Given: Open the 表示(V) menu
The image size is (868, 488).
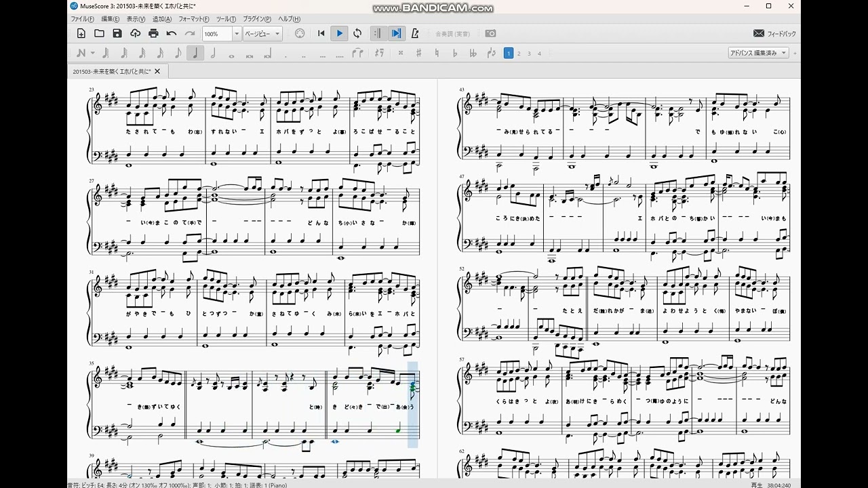Looking at the screenshot, I should click(x=136, y=19).
